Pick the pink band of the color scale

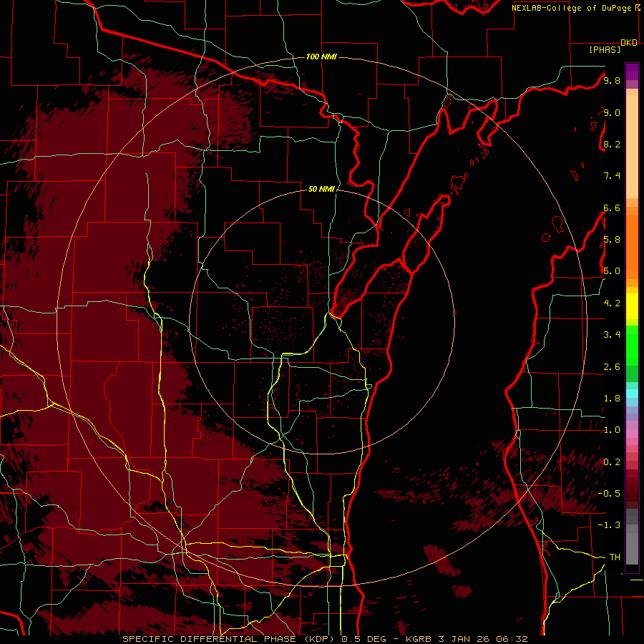pos(632,434)
